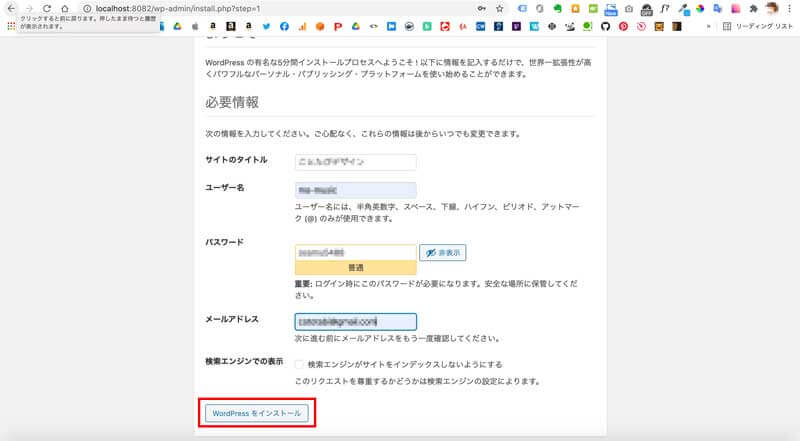
Task: Toggle password visibility with 非表示 button
Action: [442, 254]
